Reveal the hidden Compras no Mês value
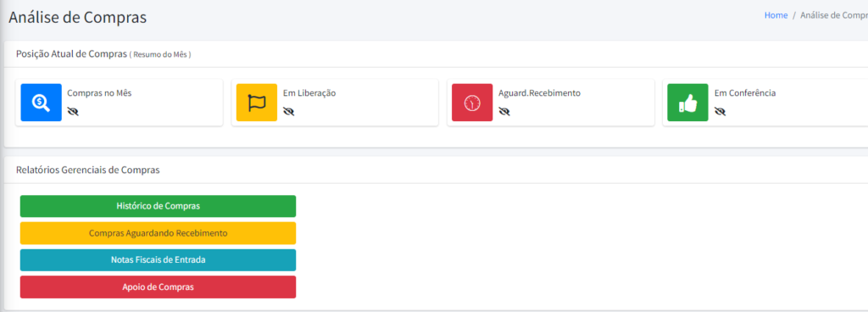 point(73,112)
